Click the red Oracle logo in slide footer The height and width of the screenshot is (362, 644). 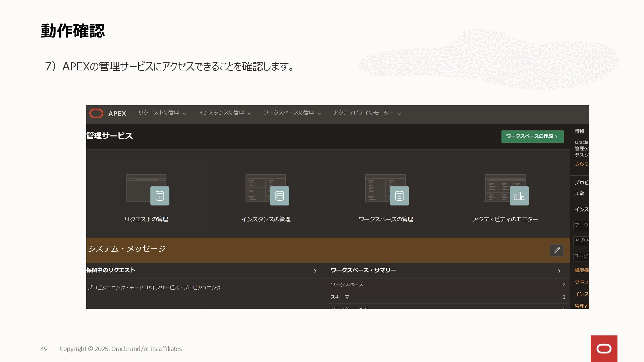[x=604, y=349]
